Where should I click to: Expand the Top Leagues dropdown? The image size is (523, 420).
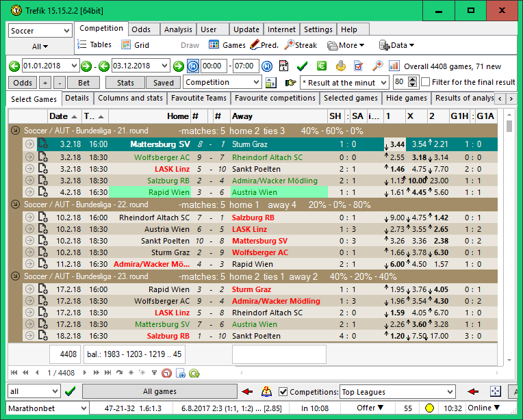(449, 392)
